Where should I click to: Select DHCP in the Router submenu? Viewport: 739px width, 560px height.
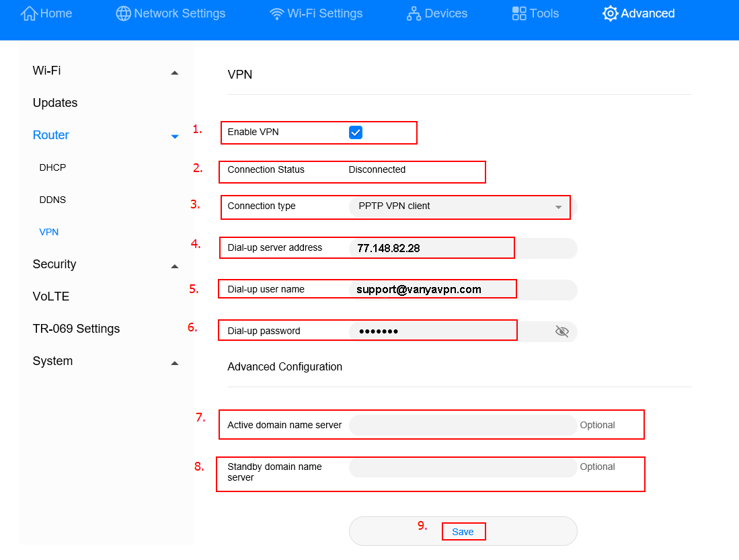pos(52,167)
